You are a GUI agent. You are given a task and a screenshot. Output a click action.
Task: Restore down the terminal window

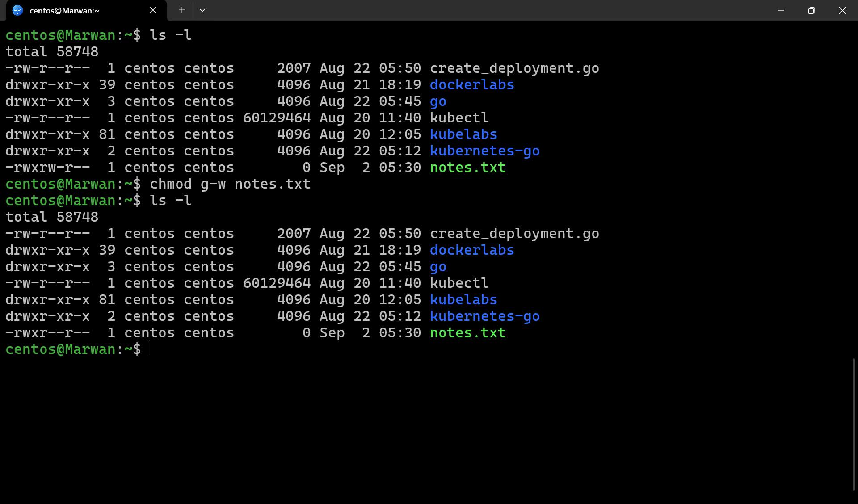point(812,10)
